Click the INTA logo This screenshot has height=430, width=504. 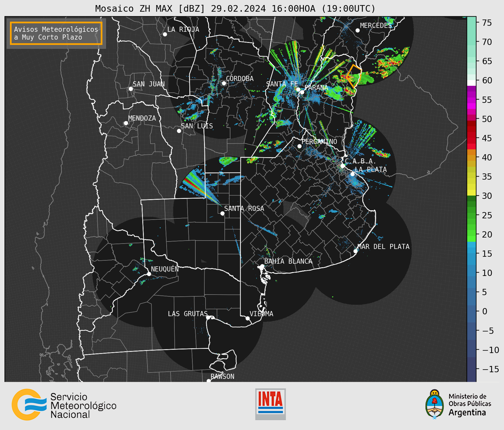point(270,404)
